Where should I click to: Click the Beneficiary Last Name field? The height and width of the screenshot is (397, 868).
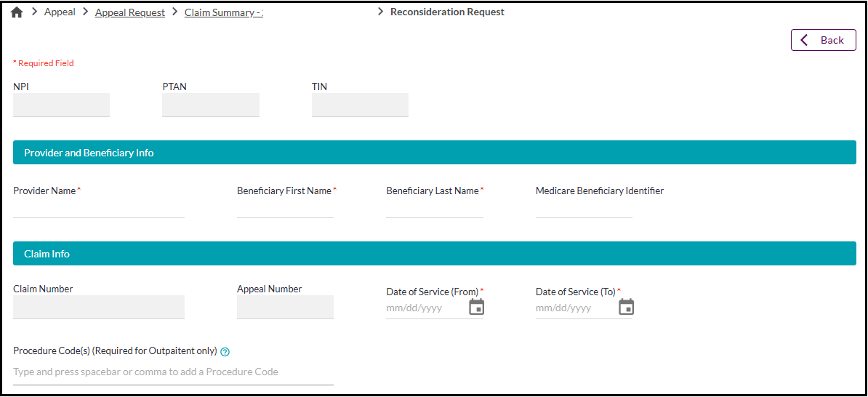(x=435, y=209)
